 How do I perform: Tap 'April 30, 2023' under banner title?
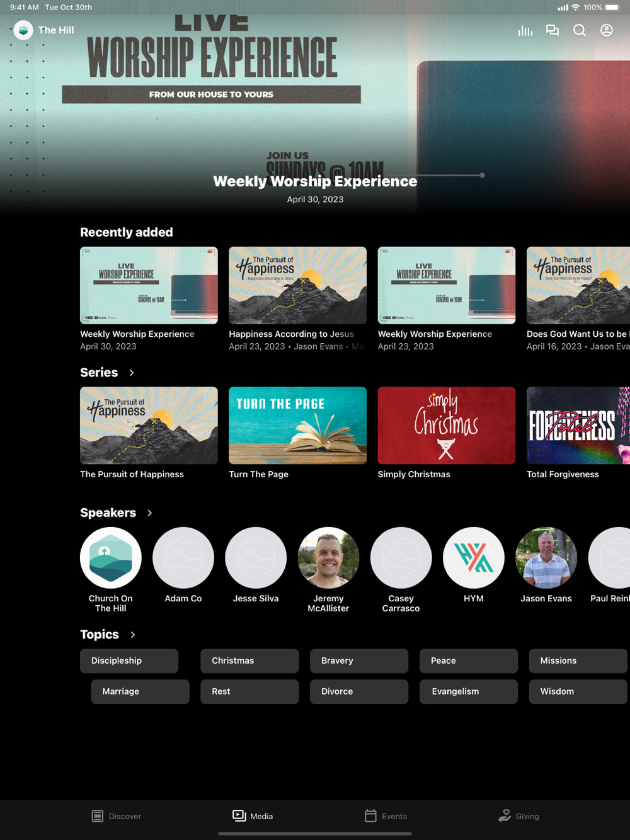pyautogui.click(x=315, y=200)
